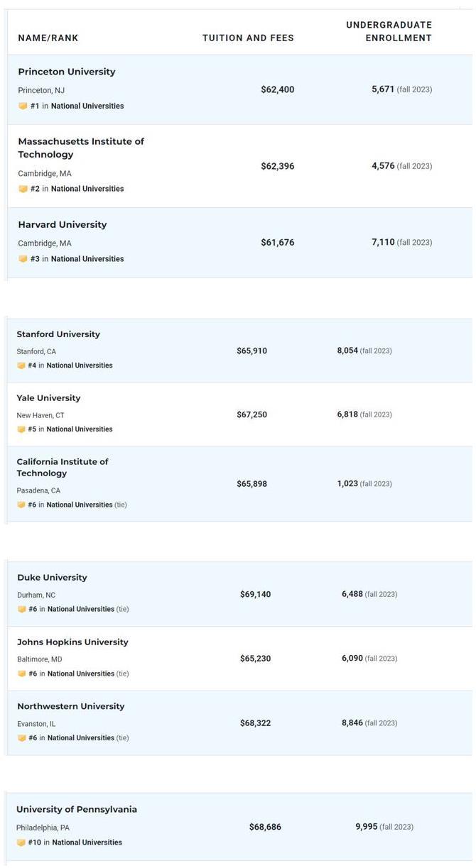The width and height of the screenshot is (476, 868).
Task: Click National Universities link under Duke University
Action: click(81, 609)
